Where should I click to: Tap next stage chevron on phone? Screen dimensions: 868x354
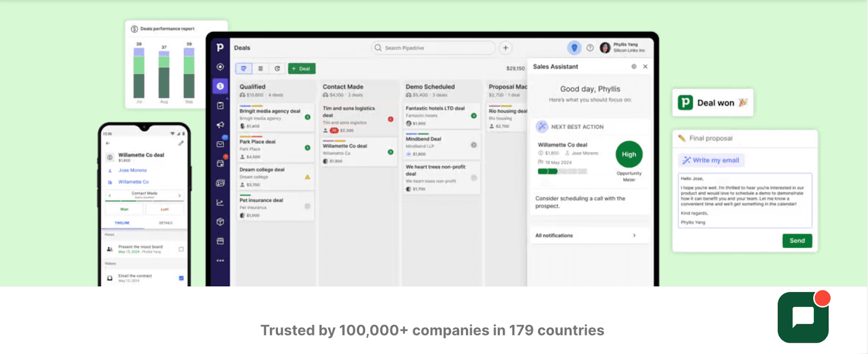(x=180, y=195)
